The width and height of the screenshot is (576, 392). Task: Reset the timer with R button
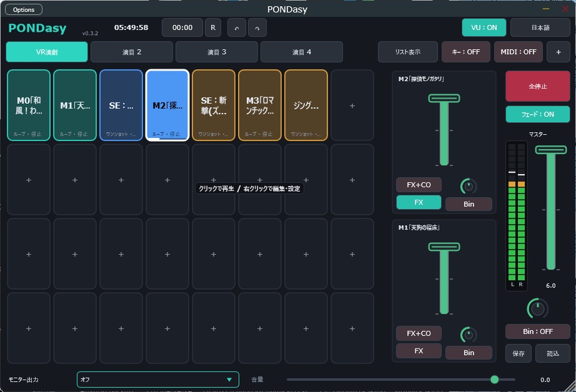click(x=213, y=27)
